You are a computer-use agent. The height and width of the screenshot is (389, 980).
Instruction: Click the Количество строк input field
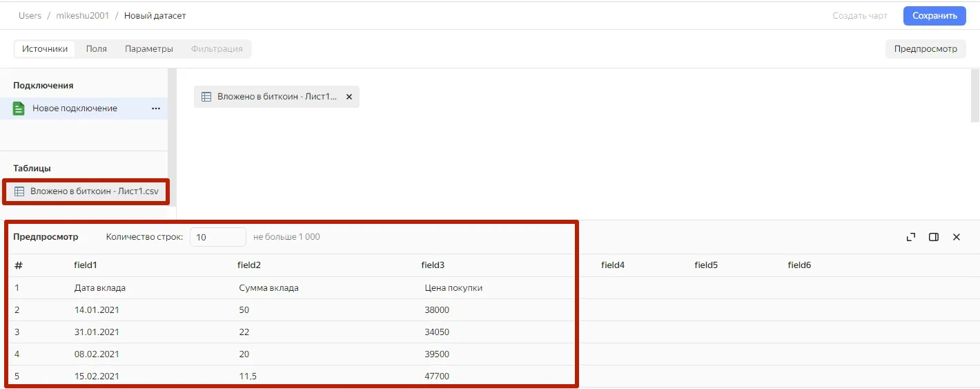tap(217, 237)
